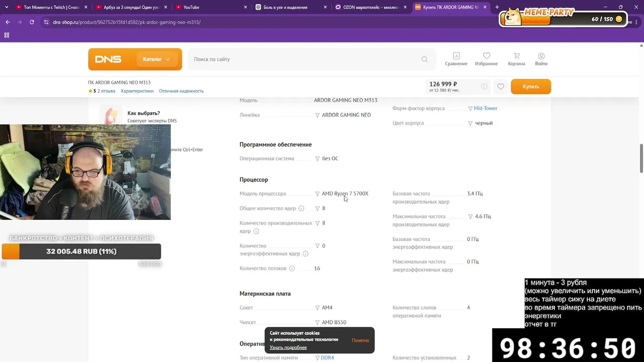Screen dimensions: 644x362
Task: Switch to Арбуз за 3 секунды tab
Action: [132, 7]
